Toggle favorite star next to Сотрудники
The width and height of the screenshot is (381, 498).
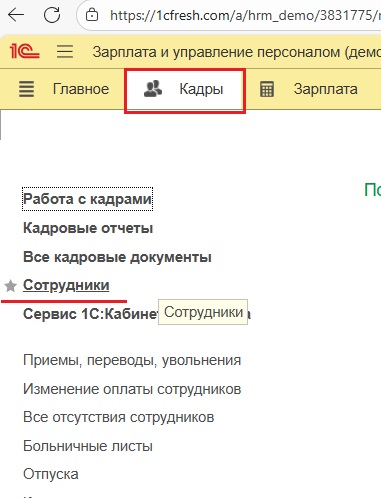coord(11,286)
